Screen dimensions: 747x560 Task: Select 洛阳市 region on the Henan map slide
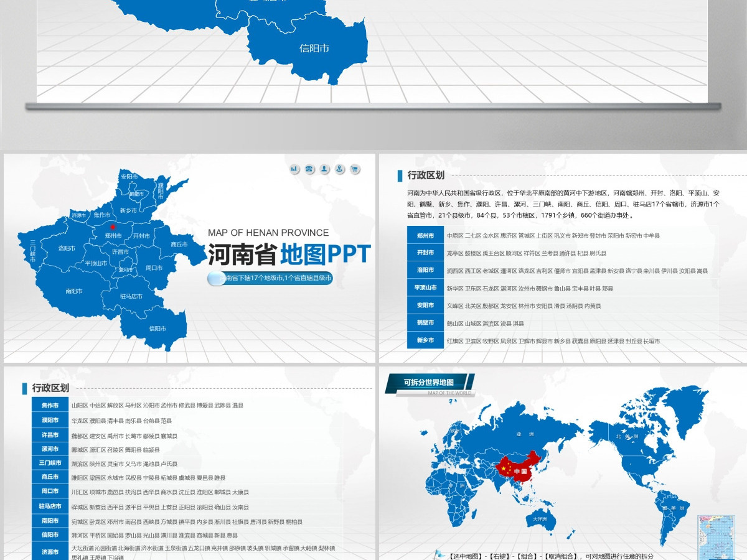coord(67,248)
